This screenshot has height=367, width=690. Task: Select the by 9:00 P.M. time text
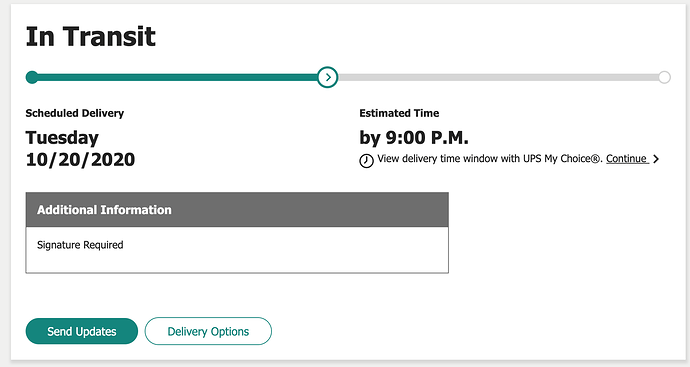[x=414, y=138]
